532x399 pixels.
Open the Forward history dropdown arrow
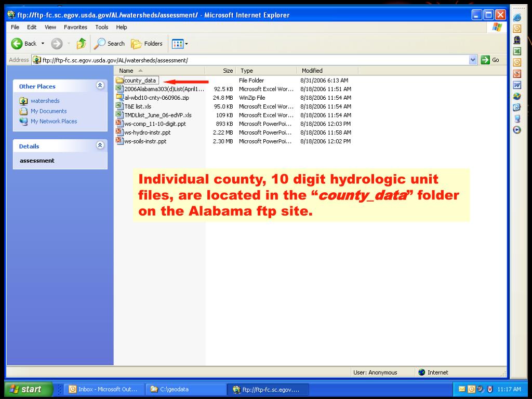[69, 44]
